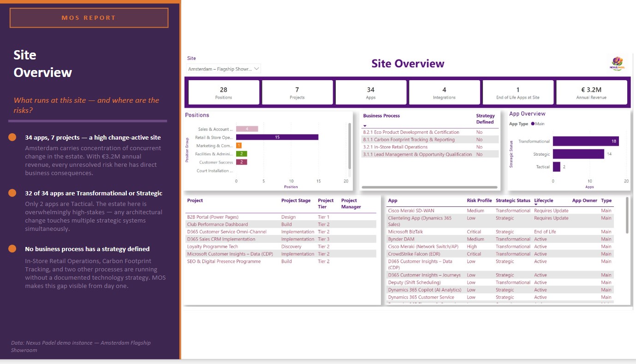Click the Positions chart vertical scrollbar
The height and width of the screenshot is (364, 636).
pos(350,146)
